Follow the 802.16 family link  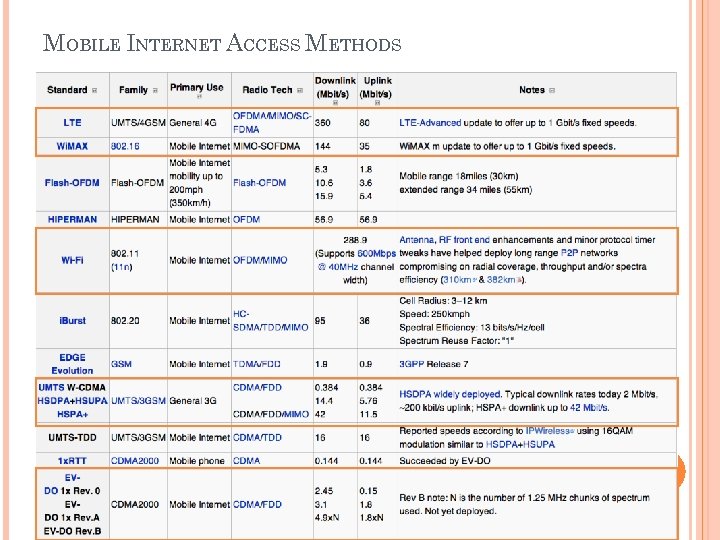pyautogui.click(x=125, y=146)
